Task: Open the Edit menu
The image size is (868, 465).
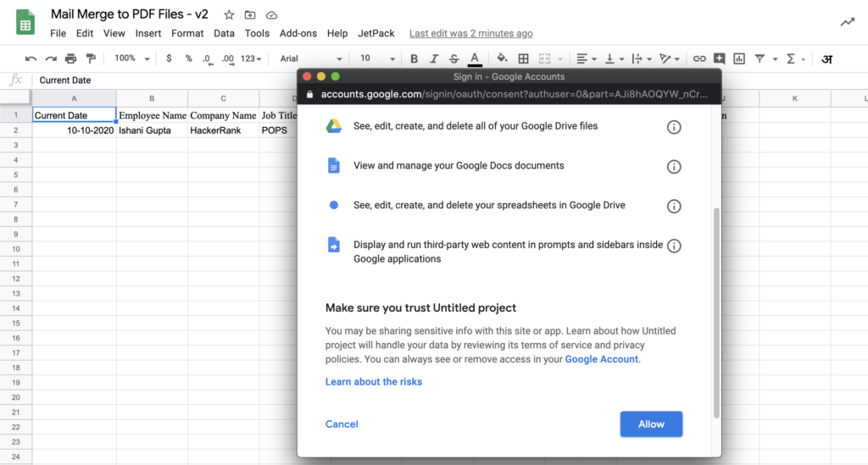Action: click(85, 33)
